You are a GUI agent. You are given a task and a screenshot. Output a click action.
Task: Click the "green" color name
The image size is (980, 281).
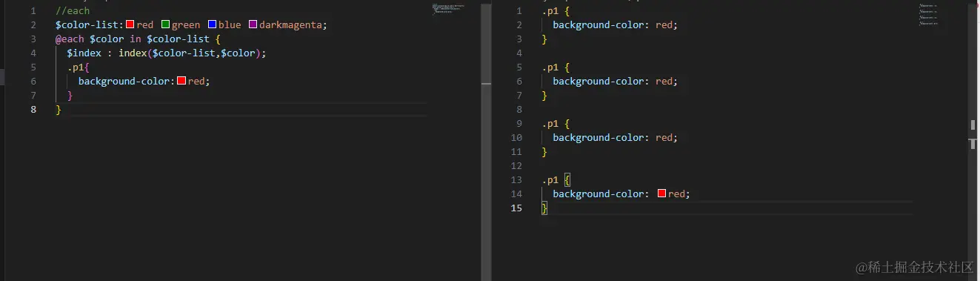[x=186, y=24]
